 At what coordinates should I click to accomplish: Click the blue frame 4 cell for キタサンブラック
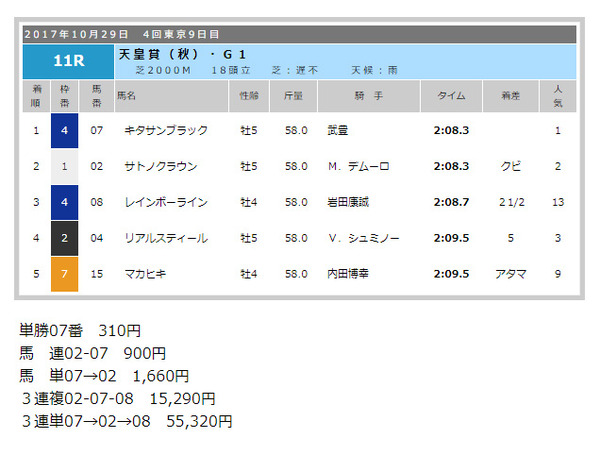click(64, 130)
